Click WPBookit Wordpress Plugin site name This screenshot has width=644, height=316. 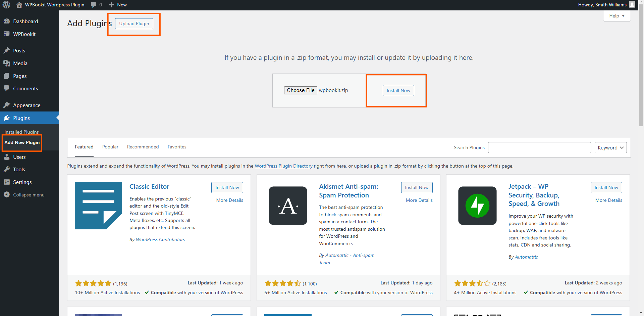coord(55,5)
